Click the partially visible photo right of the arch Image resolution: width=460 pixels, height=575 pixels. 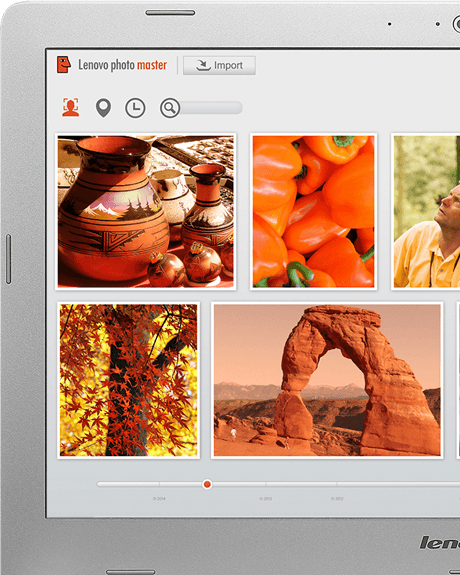click(x=458, y=380)
